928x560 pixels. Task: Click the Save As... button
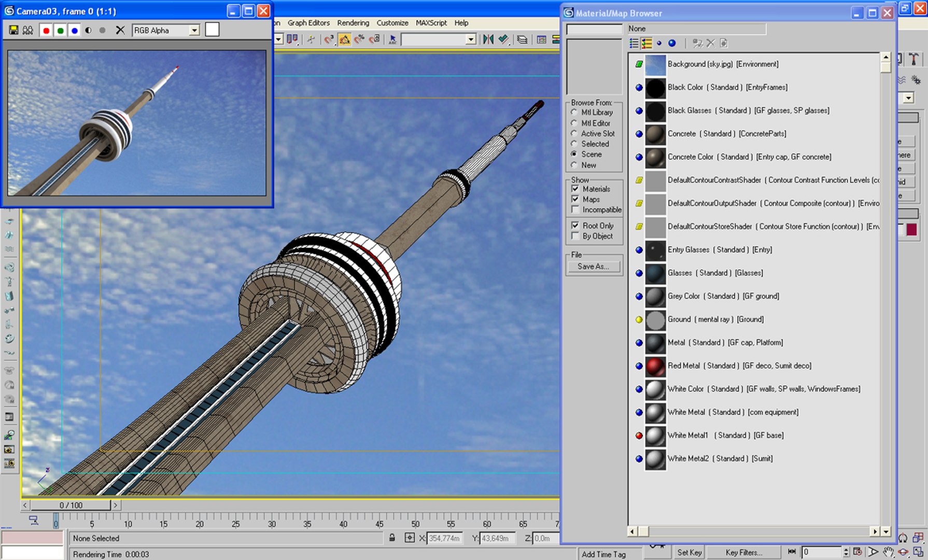coord(594,267)
